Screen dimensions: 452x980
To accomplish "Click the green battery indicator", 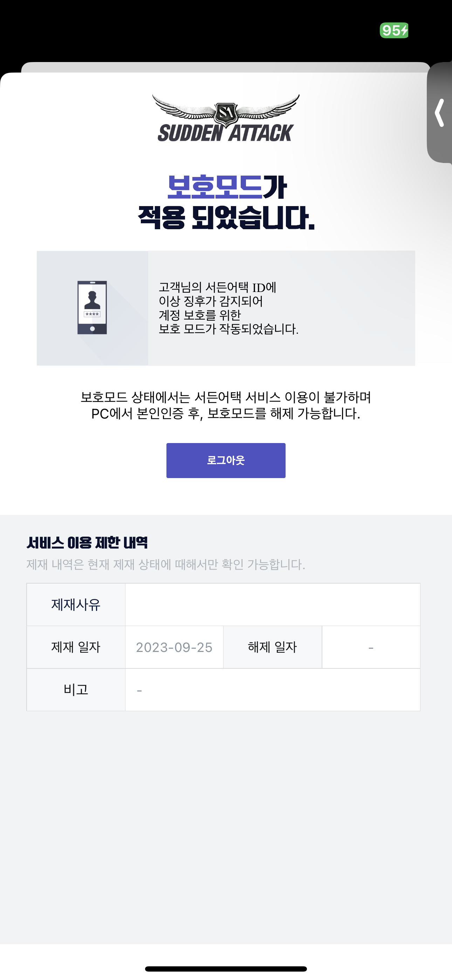I will point(394,30).
